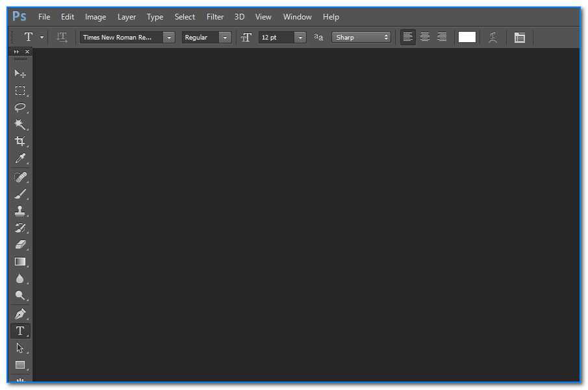Screen dimensions: 588x390
Task: Toggle the Character and Paragraph panels button
Action: tap(519, 38)
